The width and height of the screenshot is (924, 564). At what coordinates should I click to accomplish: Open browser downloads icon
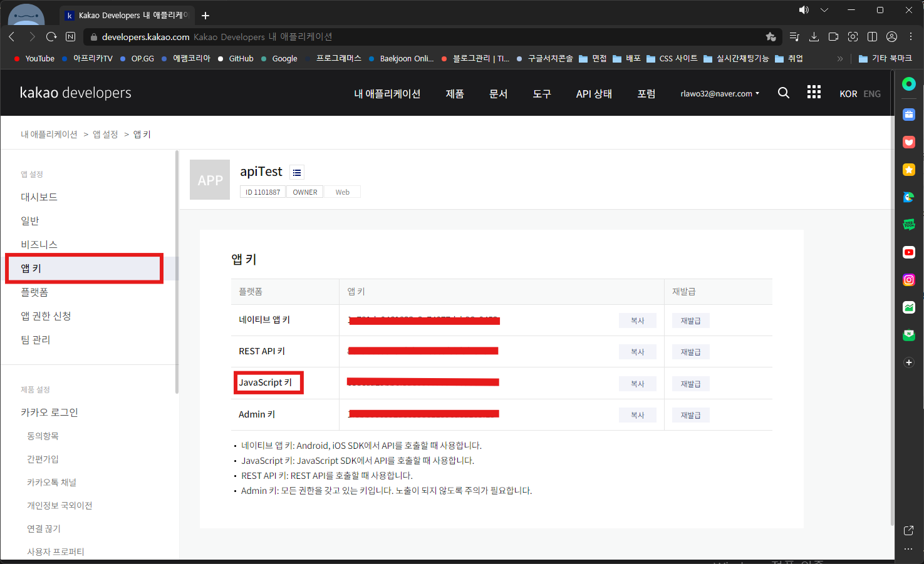tap(814, 37)
